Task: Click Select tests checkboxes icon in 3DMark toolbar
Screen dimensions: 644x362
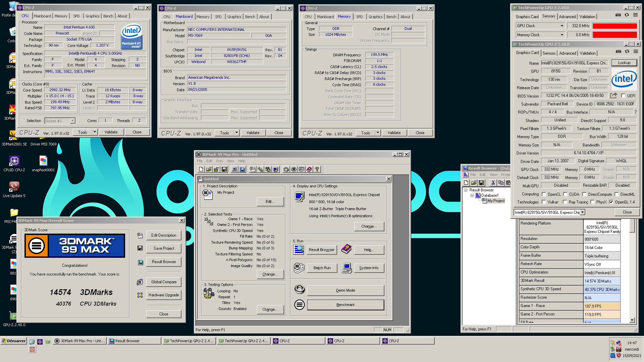Action: click(260, 170)
